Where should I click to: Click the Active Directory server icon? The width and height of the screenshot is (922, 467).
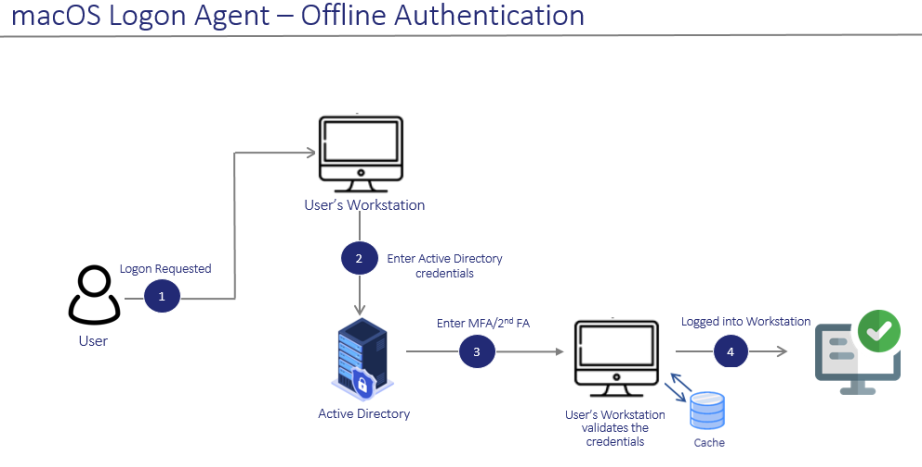pyautogui.click(x=360, y=358)
